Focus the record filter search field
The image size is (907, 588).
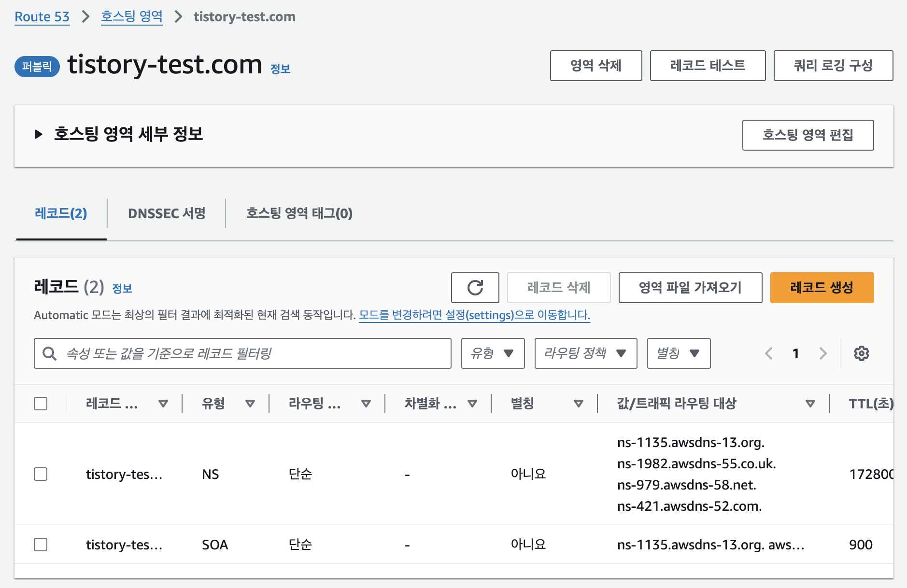[x=242, y=353]
